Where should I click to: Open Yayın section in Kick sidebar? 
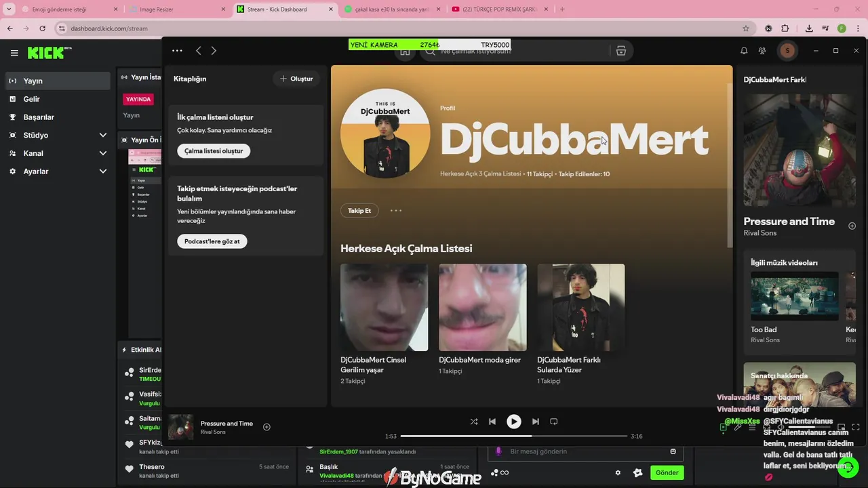[x=58, y=81]
